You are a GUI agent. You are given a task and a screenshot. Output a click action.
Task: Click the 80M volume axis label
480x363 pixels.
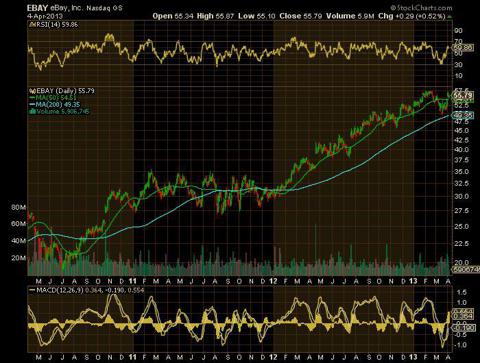(18, 208)
